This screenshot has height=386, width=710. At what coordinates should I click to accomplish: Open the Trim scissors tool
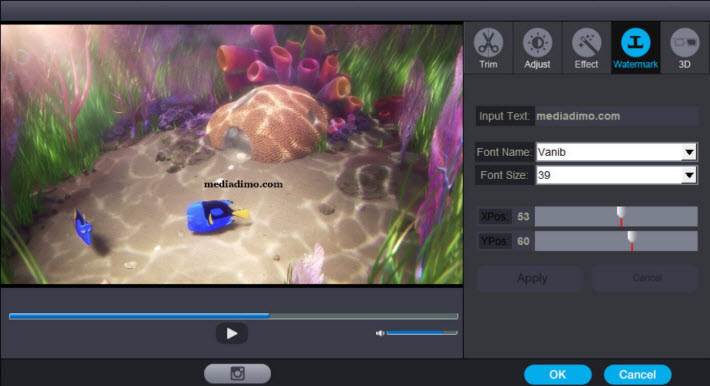click(488, 48)
